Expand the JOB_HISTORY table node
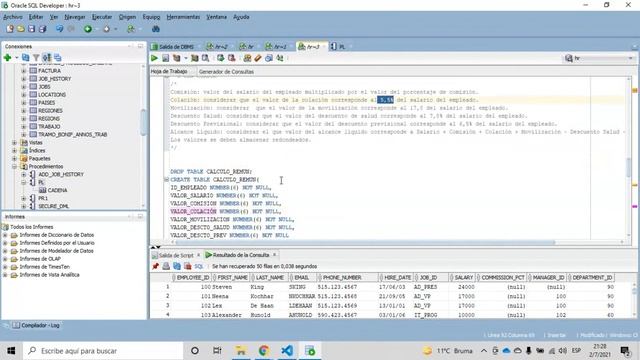The image size is (640, 360). 23,79
